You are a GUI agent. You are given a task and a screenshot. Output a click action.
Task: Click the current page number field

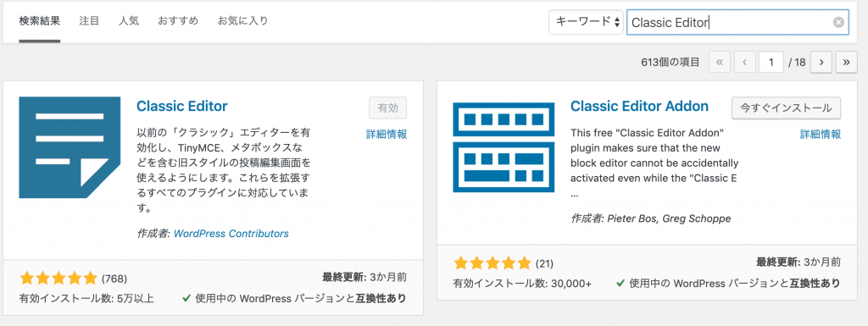tap(771, 63)
